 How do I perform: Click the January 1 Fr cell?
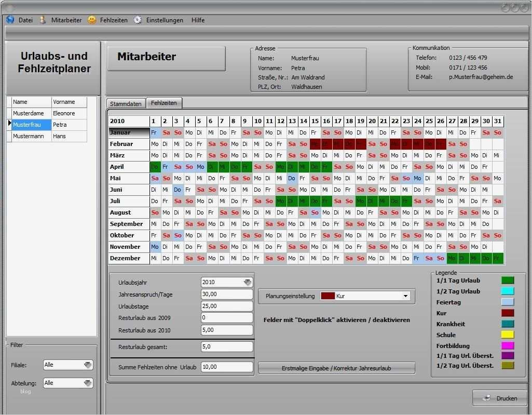point(155,132)
